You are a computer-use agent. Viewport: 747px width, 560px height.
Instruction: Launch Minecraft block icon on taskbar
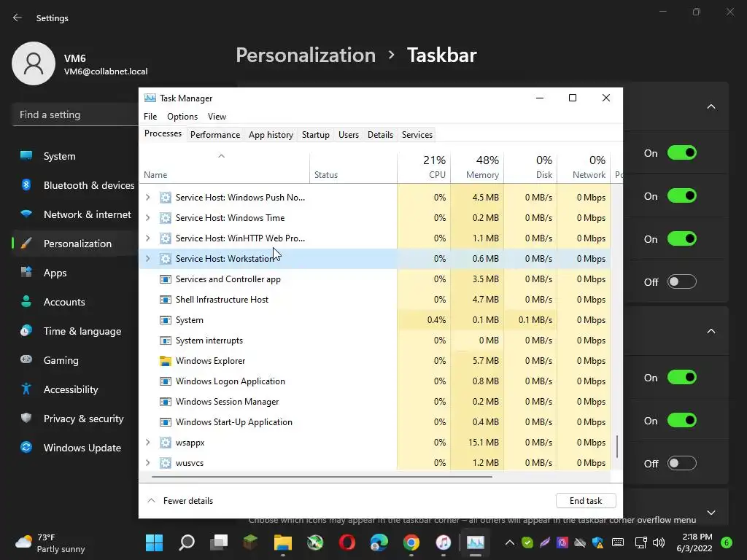[x=251, y=542]
